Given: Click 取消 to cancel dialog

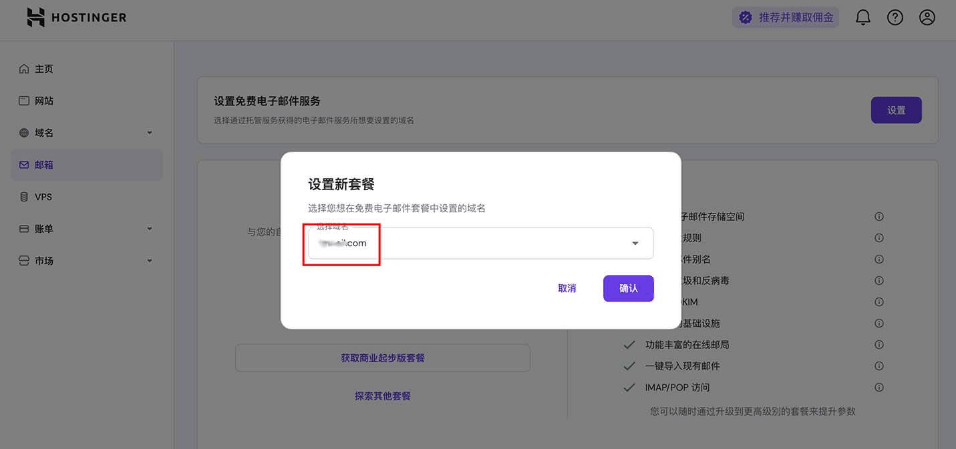Looking at the screenshot, I should (567, 288).
